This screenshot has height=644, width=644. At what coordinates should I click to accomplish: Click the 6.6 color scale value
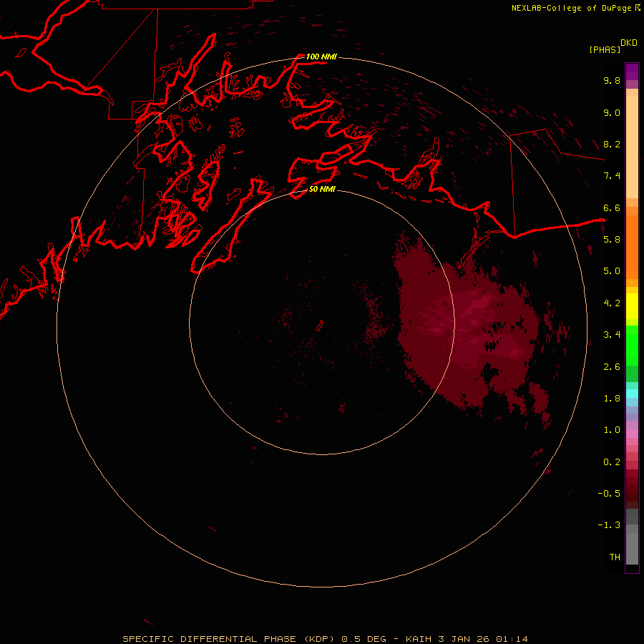(x=612, y=208)
